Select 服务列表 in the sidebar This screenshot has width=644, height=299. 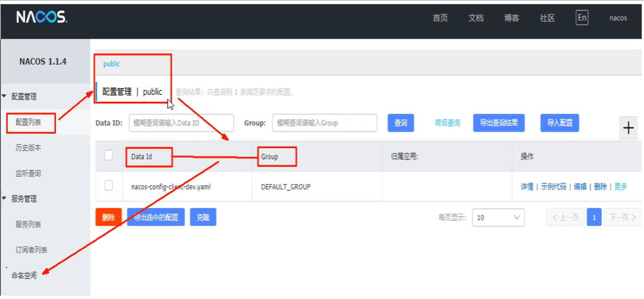click(x=29, y=225)
